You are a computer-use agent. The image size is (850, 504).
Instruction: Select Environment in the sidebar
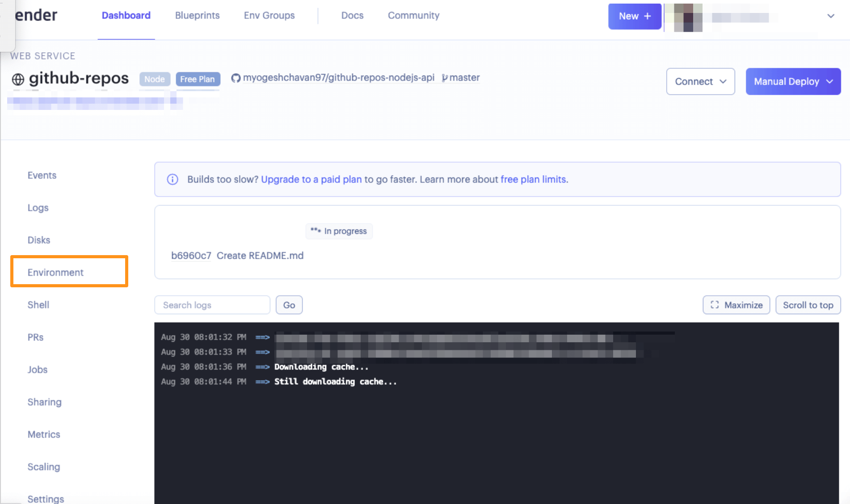pos(55,273)
